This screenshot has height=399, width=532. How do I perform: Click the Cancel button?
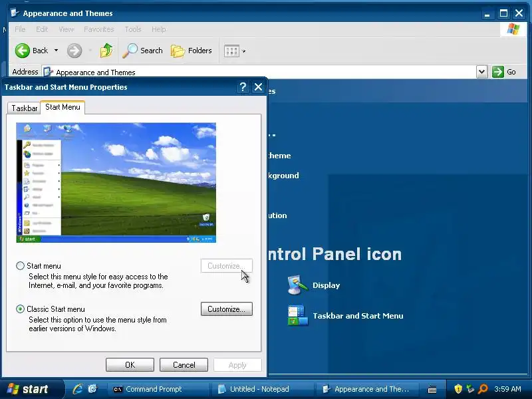coord(184,364)
